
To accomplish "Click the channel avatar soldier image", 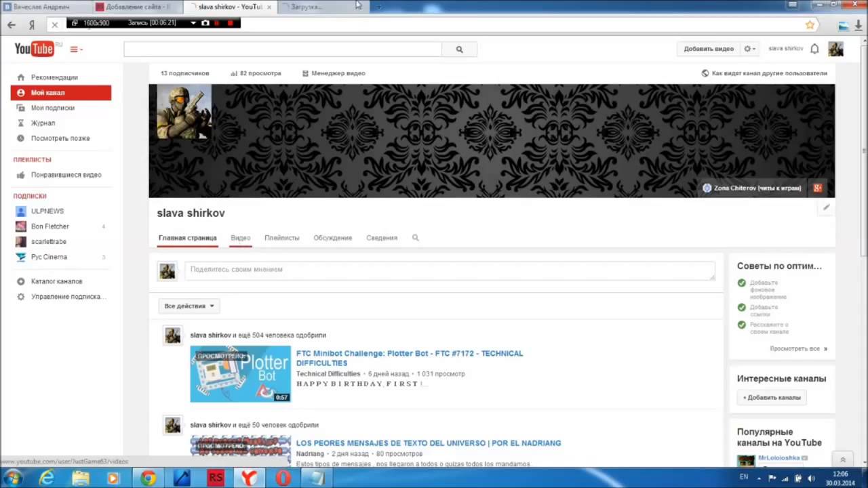I will point(184,112).
